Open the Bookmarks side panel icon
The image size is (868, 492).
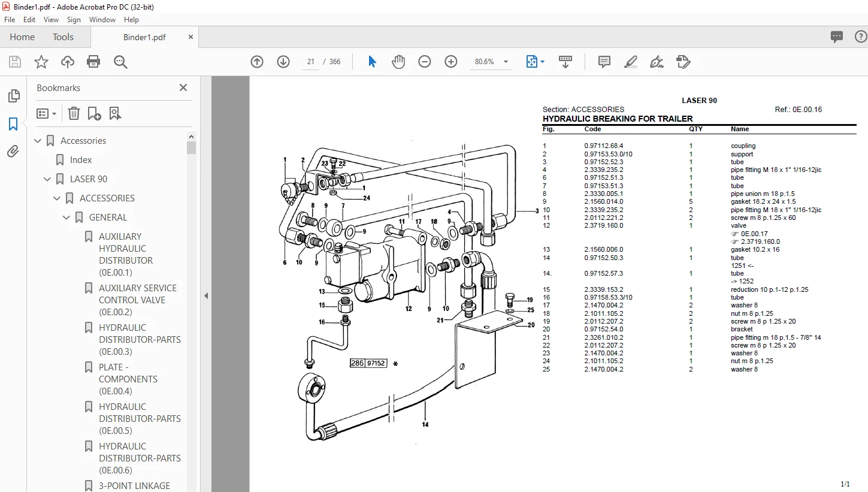(x=13, y=124)
